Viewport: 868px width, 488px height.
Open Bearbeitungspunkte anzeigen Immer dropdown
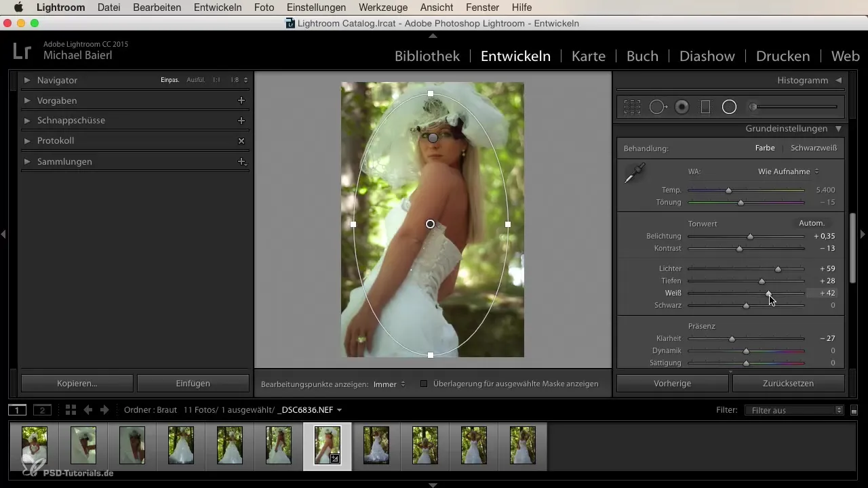pos(389,384)
